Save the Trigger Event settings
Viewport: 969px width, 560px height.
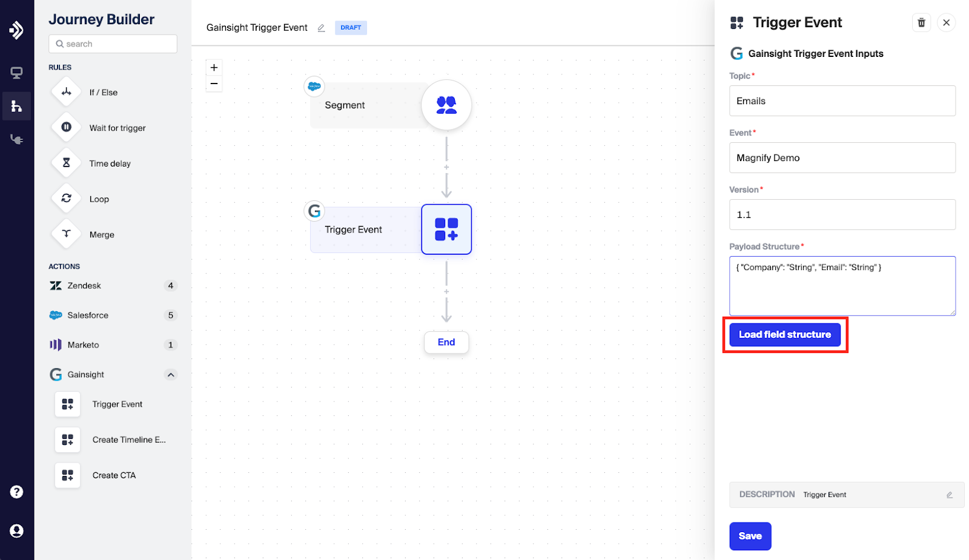750,536
